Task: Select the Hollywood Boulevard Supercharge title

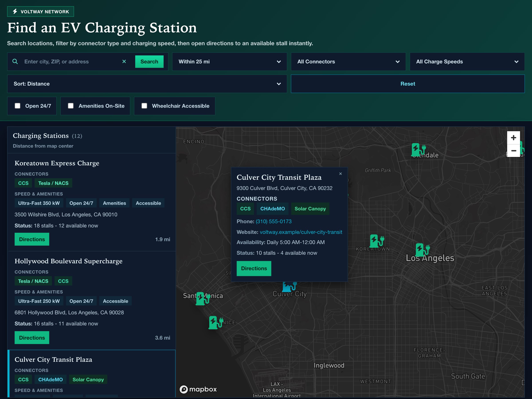Action: point(68,261)
